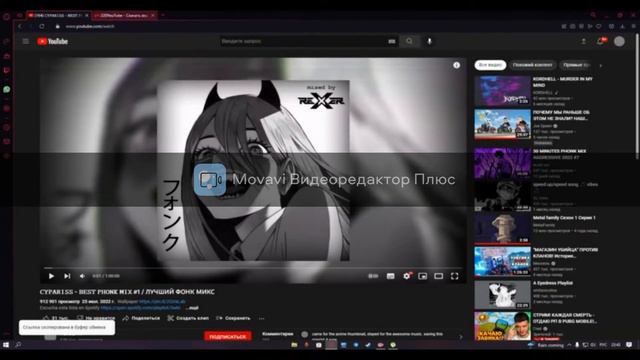
Task: Like the video (21 тыс.)
Action: pyautogui.click(x=56, y=318)
